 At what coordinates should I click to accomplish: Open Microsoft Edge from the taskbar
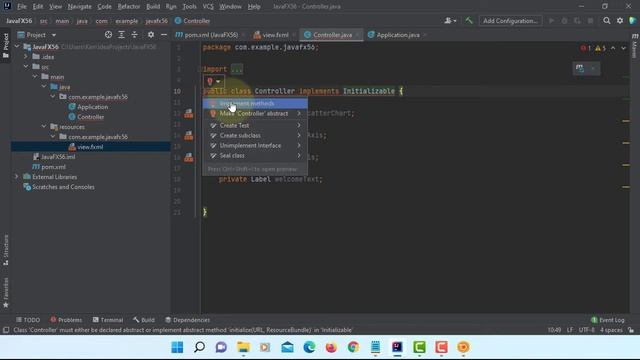pos(309,347)
